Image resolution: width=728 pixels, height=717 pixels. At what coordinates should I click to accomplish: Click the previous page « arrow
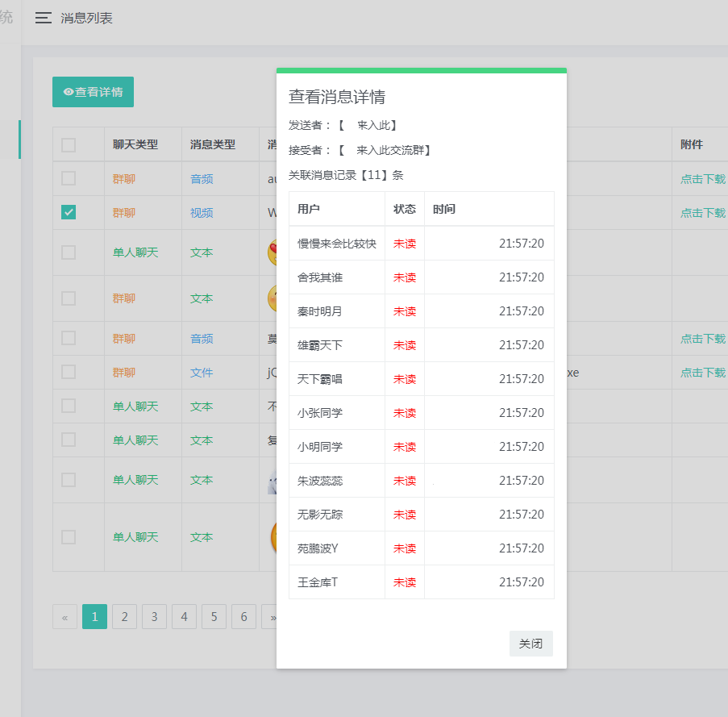[65, 617]
